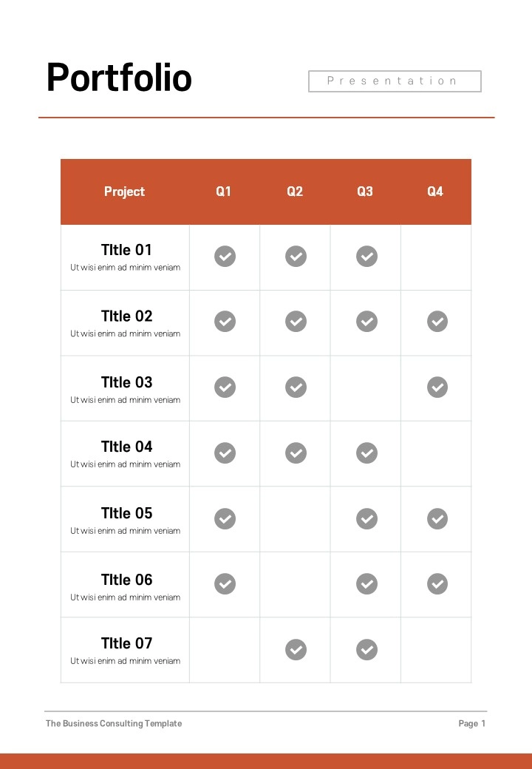The width and height of the screenshot is (532, 769).
Task: Select the Title 02 project name
Action: coord(126,316)
